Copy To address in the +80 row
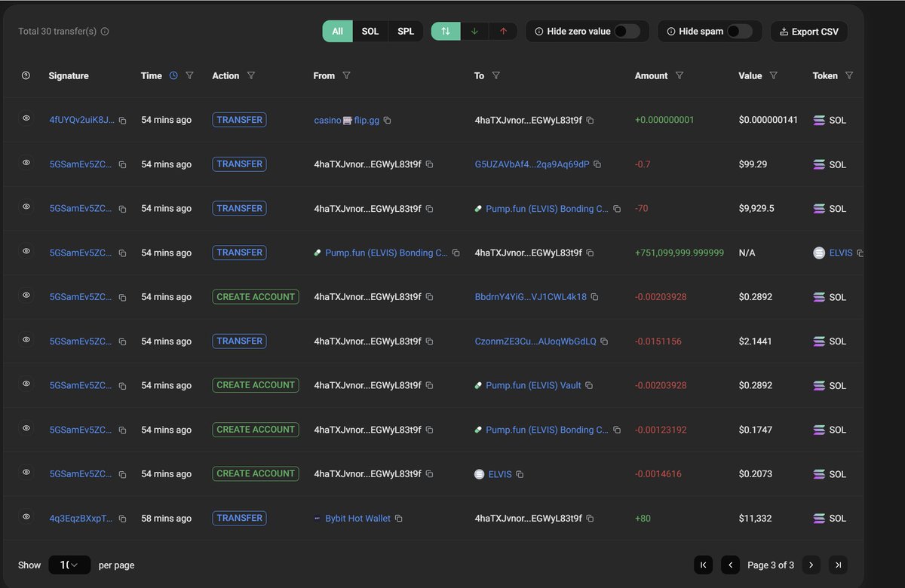The height and width of the screenshot is (588, 905). [x=590, y=519]
